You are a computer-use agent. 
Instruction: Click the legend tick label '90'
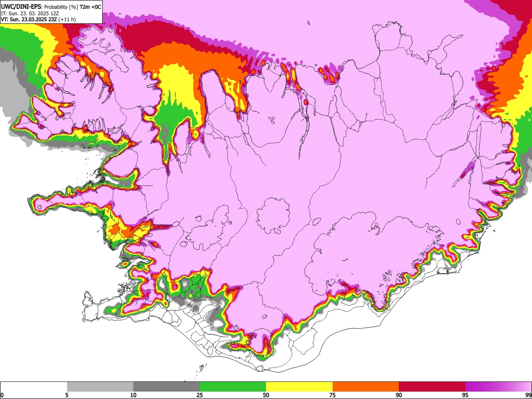399,395
